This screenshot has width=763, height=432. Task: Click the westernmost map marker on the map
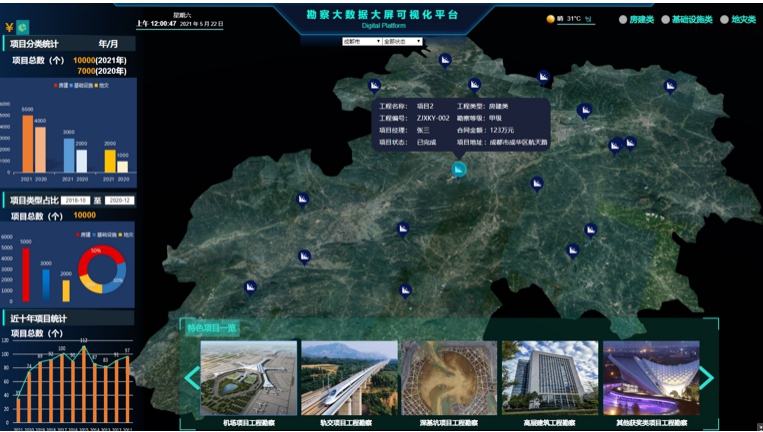tap(250, 288)
